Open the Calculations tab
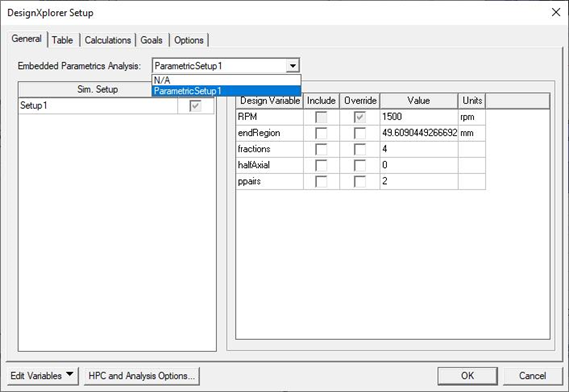 107,40
